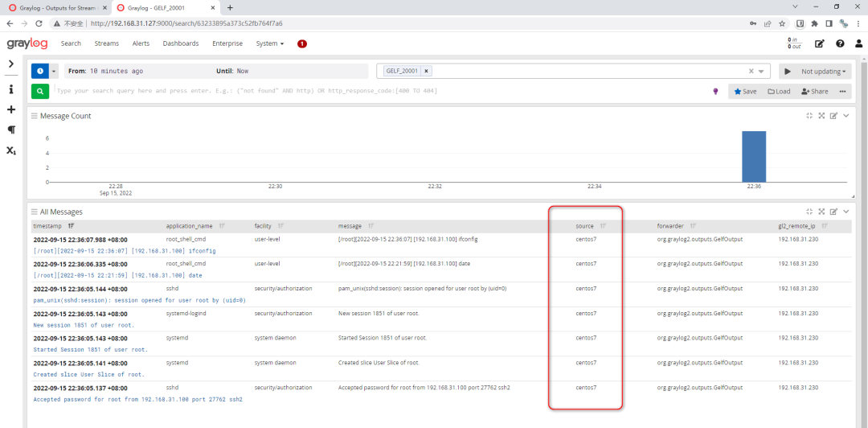The height and width of the screenshot is (428, 868).
Task: Click the 22:36 histogram bar
Action: (754, 156)
